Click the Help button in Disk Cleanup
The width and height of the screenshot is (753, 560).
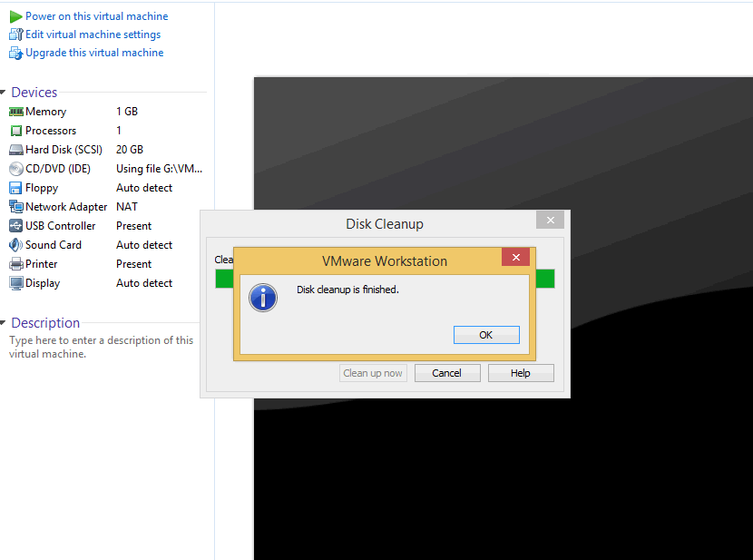pyautogui.click(x=521, y=373)
